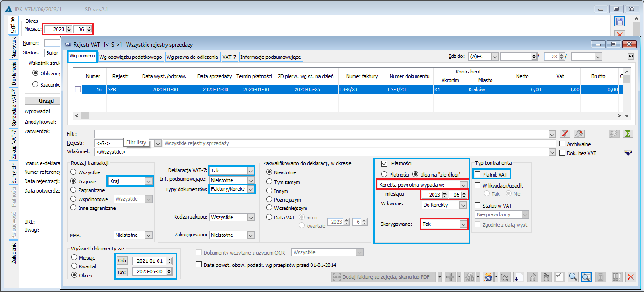Click the Filtr text input field

321,134
